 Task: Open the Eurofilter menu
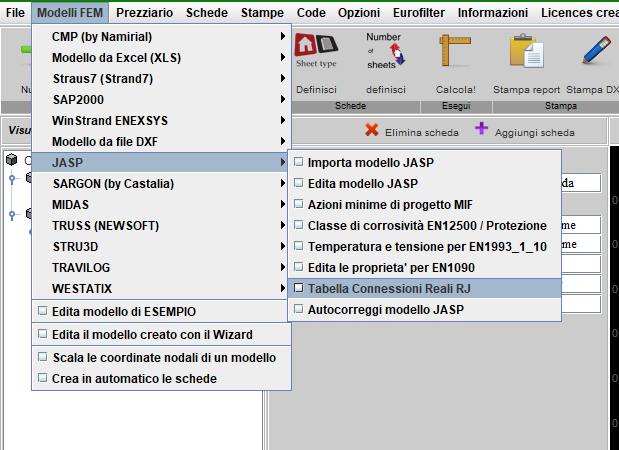click(419, 13)
